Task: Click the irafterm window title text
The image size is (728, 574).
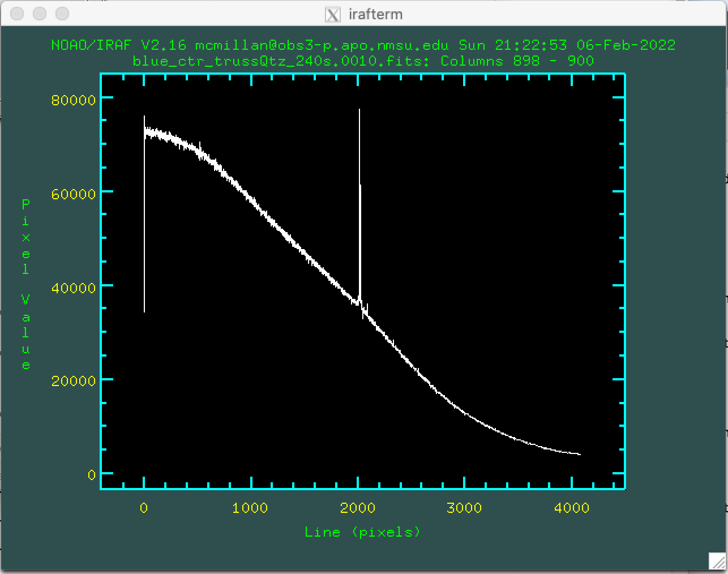Action: (x=375, y=14)
